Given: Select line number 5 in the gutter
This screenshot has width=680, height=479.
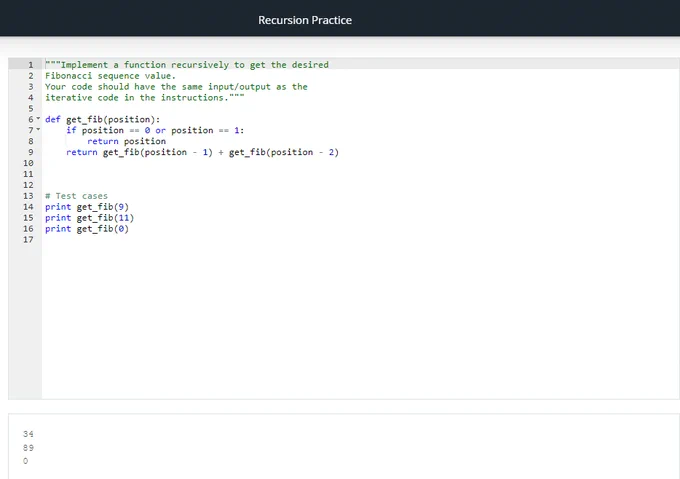Looking at the screenshot, I should click(x=31, y=108).
